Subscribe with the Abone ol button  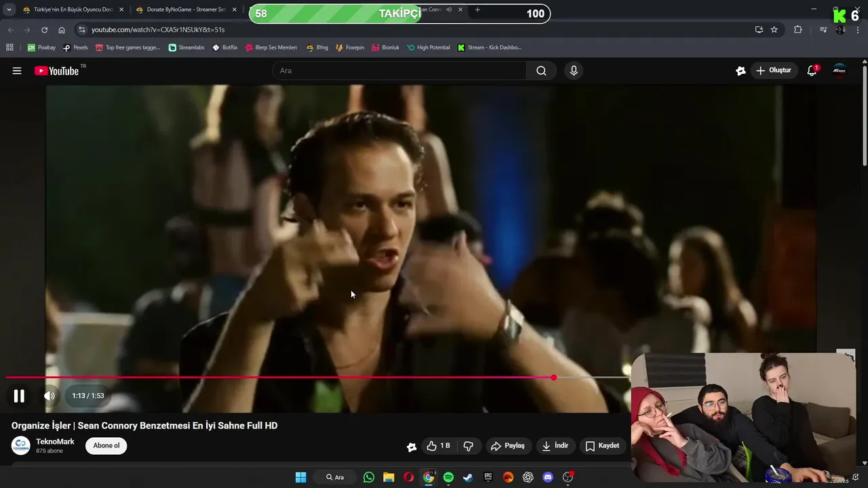point(106,446)
